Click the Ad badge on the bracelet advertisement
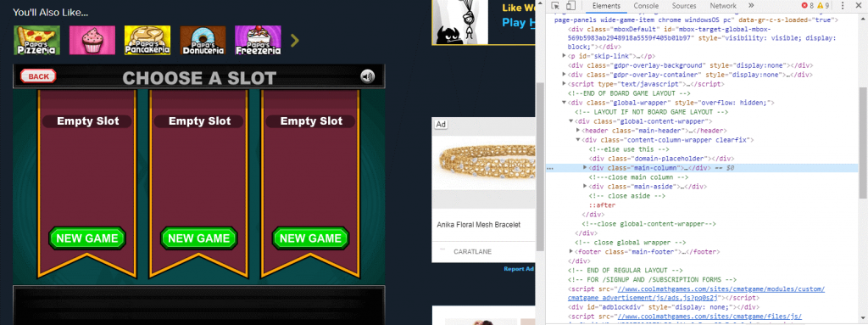This screenshot has width=868, height=325. coord(441,124)
